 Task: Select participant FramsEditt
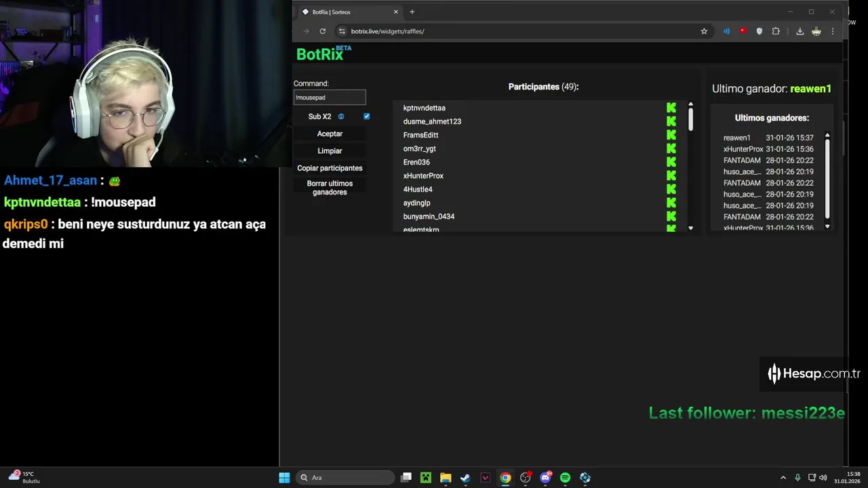coord(420,135)
